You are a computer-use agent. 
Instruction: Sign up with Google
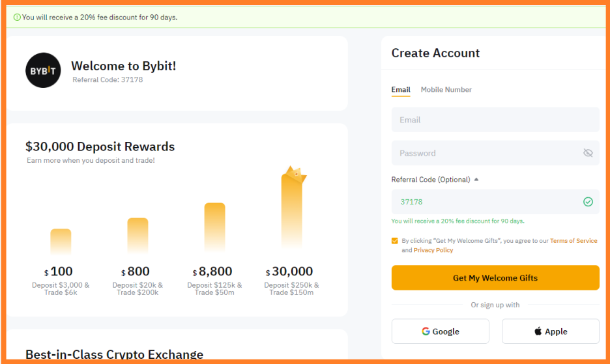click(x=441, y=331)
